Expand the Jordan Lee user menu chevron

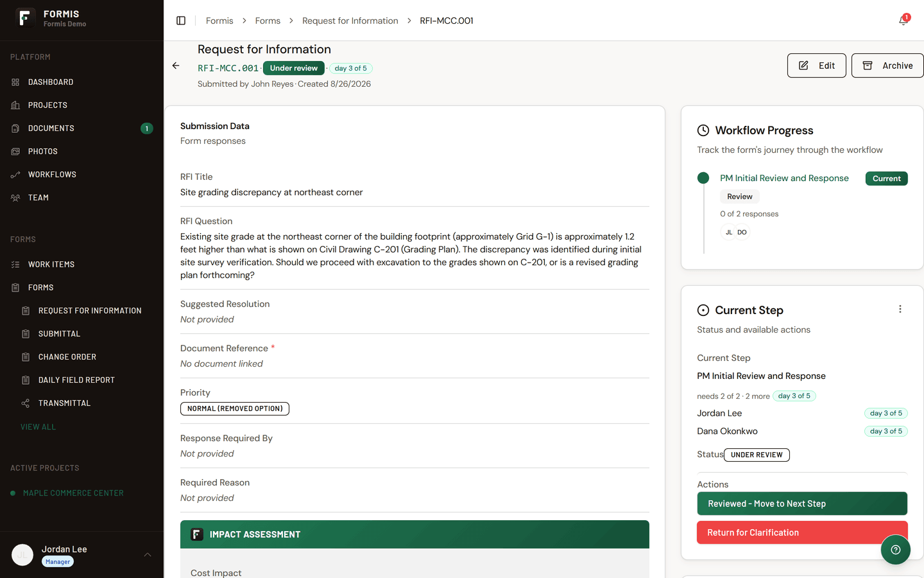click(148, 555)
